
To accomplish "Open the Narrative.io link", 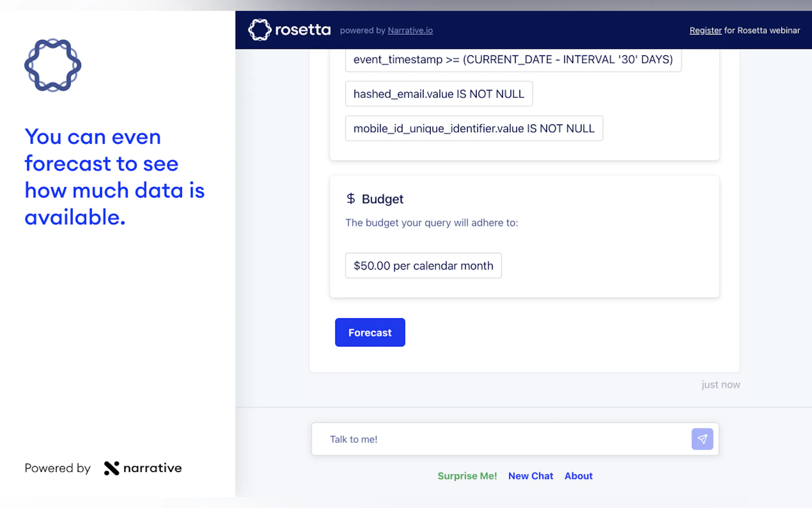I will point(410,31).
